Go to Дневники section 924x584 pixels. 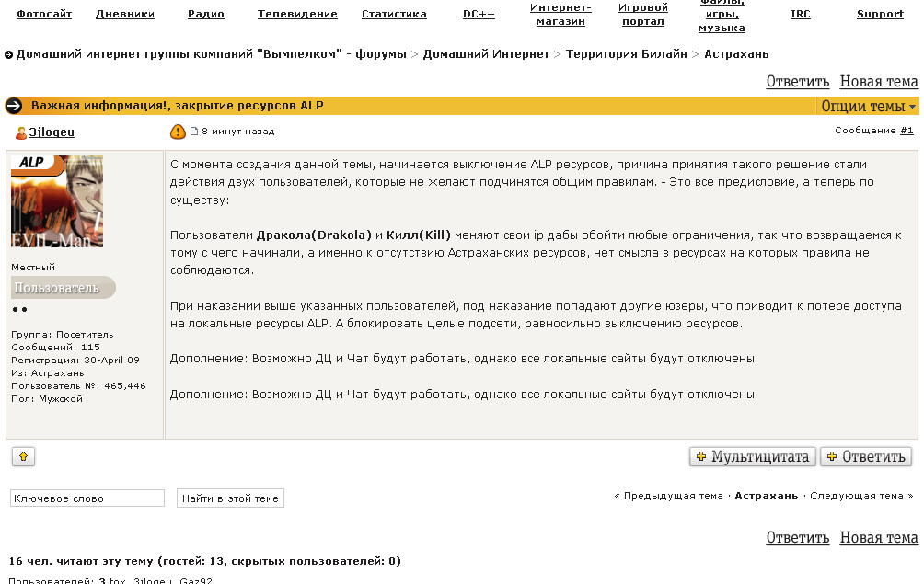point(125,14)
